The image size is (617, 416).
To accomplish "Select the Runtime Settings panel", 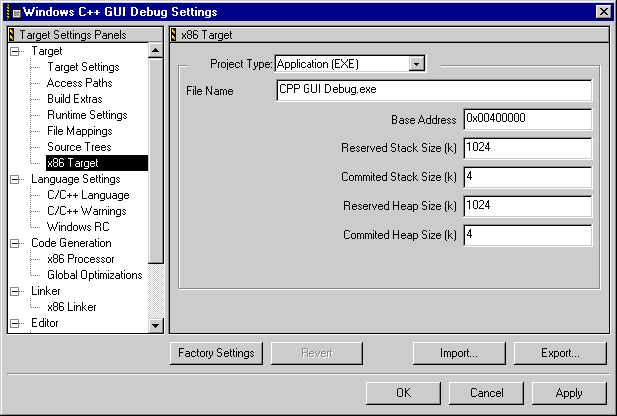I will pos(87,115).
